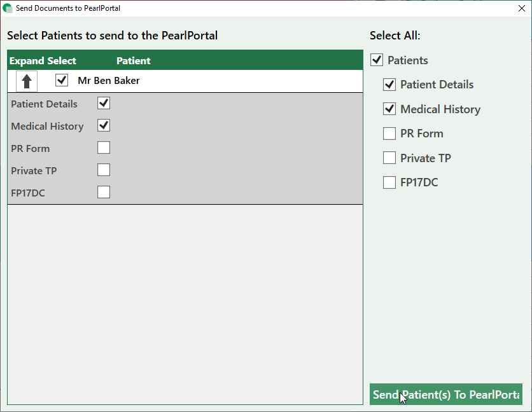This screenshot has height=412, width=532.
Task: Untick Patient Details for Ben Baker
Action: pyautogui.click(x=104, y=103)
